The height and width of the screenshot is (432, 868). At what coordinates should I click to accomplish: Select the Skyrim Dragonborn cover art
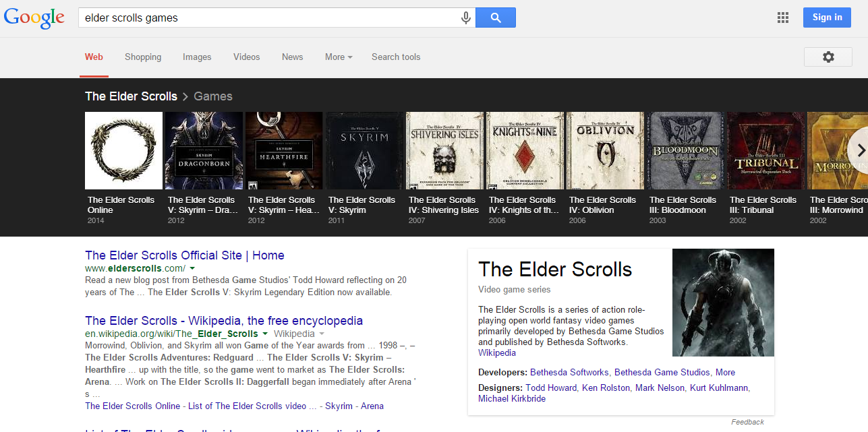(204, 150)
